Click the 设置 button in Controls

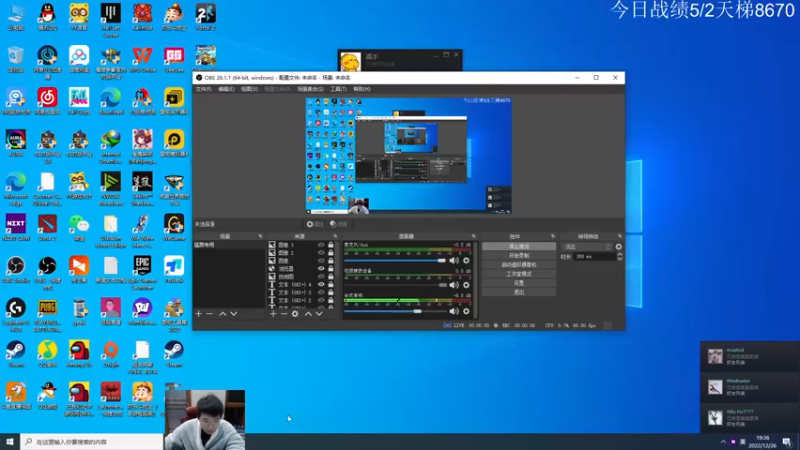[519, 283]
